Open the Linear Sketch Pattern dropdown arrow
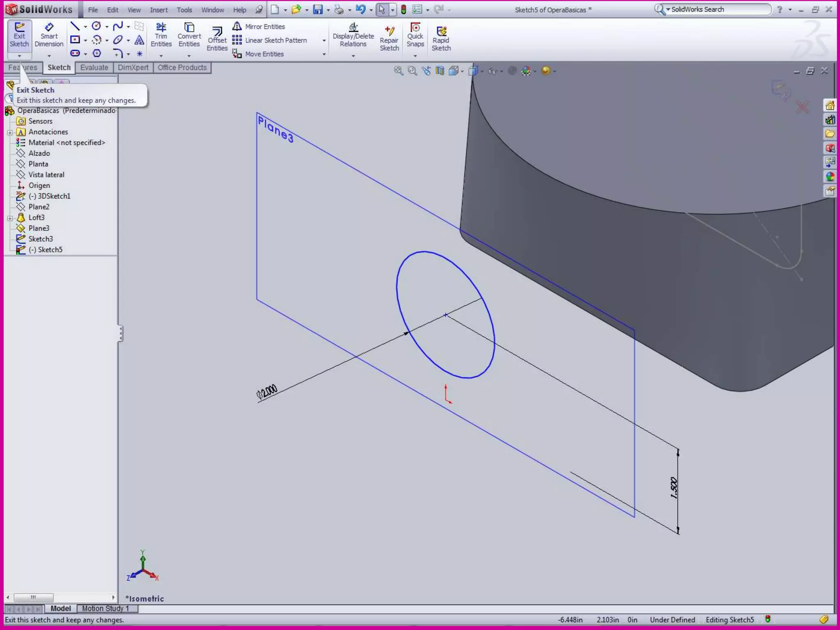The width and height of the screenshot is (840, 630). 324,41
